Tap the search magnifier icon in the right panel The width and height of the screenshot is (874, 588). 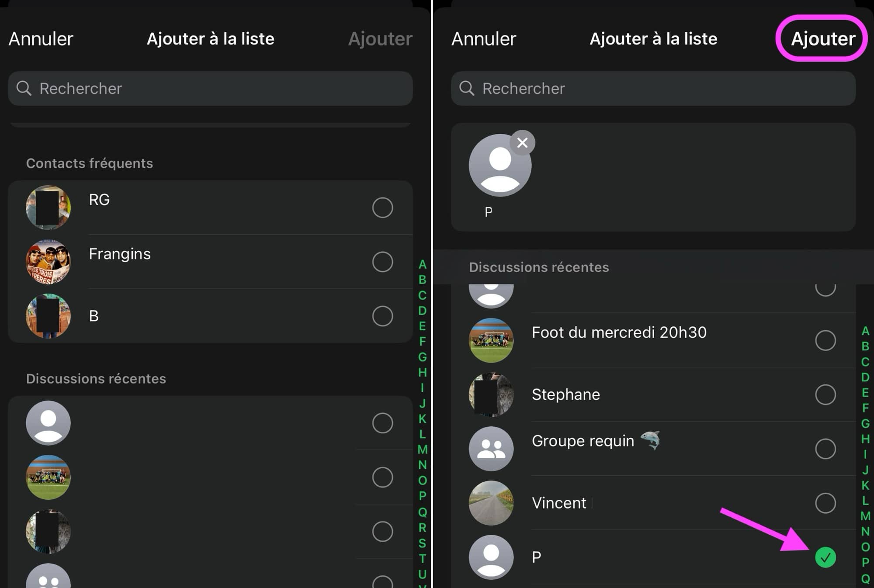coord(467,88)
